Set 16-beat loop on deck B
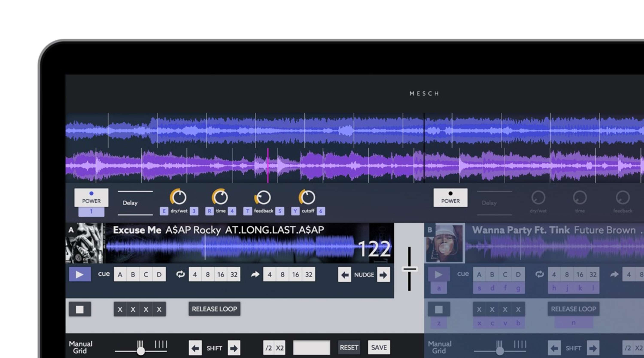 click(580, 274)
